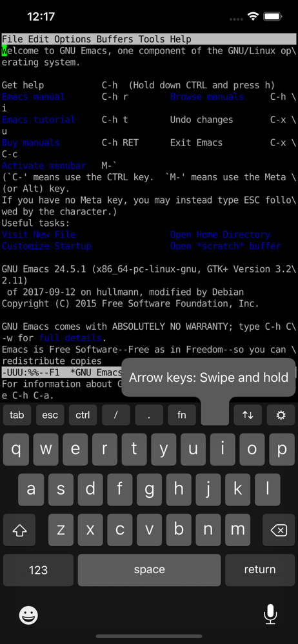This screenshot has width=298, height=644.
Task: Tap the f key
Action: pos(119,489)
